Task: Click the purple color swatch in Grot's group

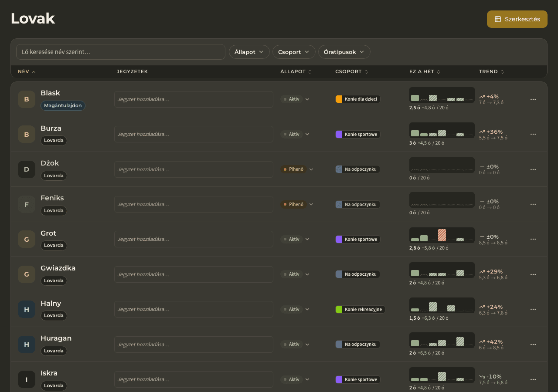Action: click(339, 239)
